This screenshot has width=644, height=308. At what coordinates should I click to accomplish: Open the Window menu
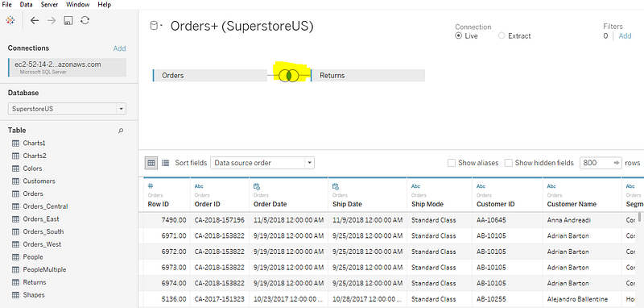(77, 5)
